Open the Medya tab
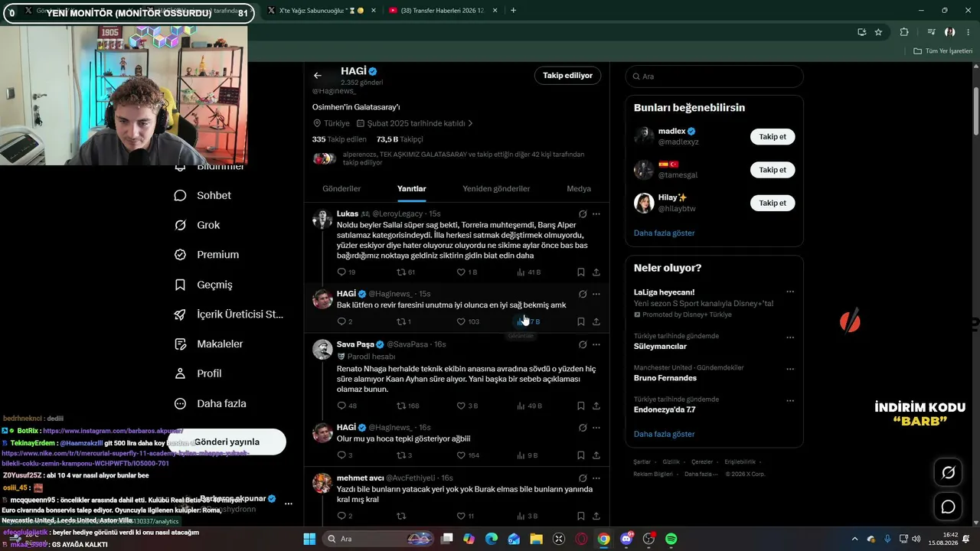980x551 pixels. click(579, 189)
